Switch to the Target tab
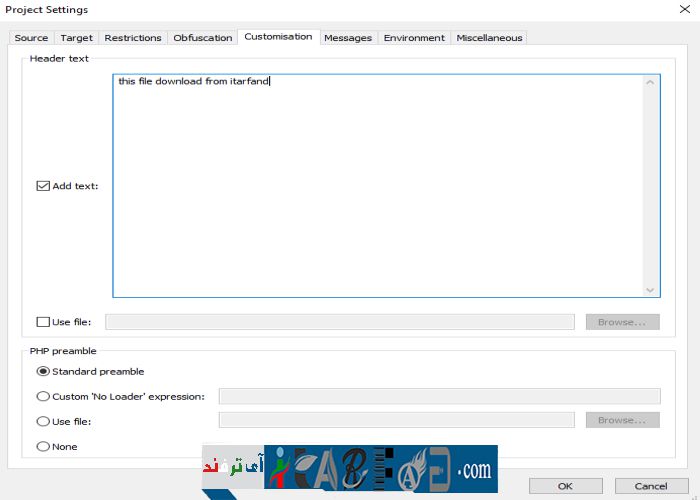The height and width of the screenshot is (500, 700). (76, 38)
